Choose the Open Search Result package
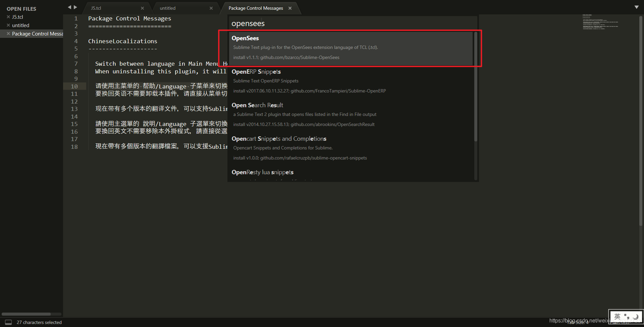Image resolution: width=644 pixels, height=327 pixels. tap(351, 115)
